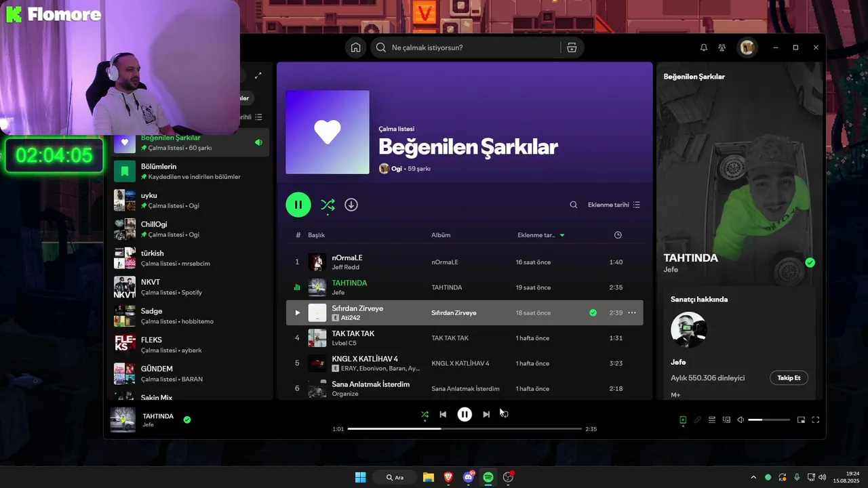Enter full screen mode
868x488 pixels.
click(x=816, y=420)
